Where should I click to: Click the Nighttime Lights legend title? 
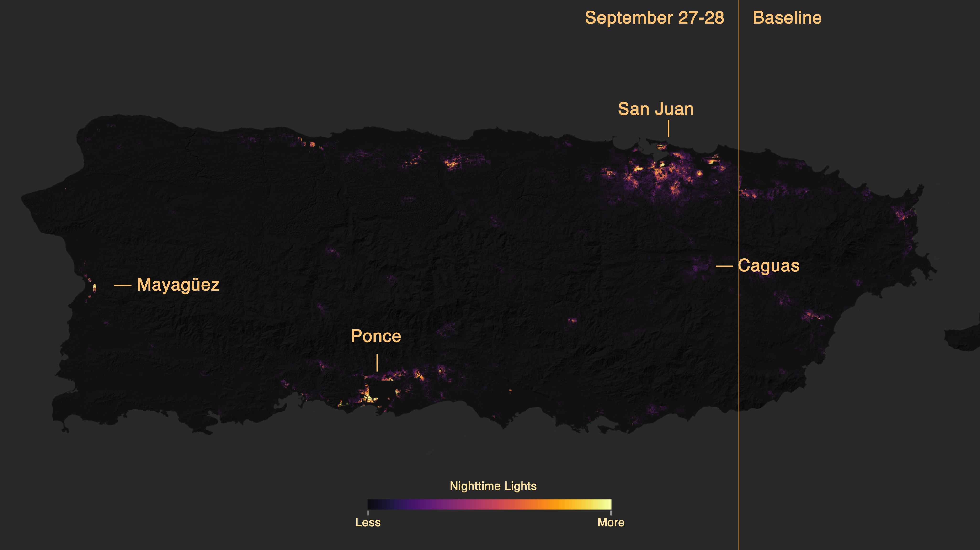coord(493,486)
